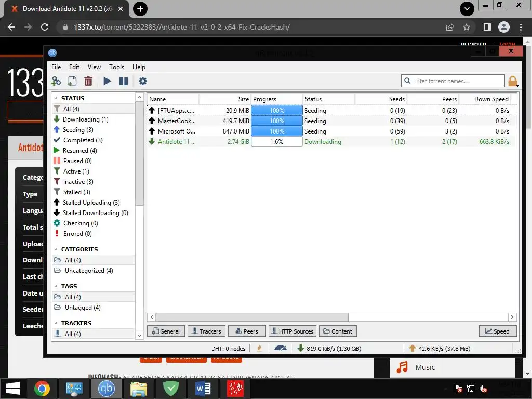Open the Help menu
This screenshot has height=399, width=532.
click(x=139, y=67)
